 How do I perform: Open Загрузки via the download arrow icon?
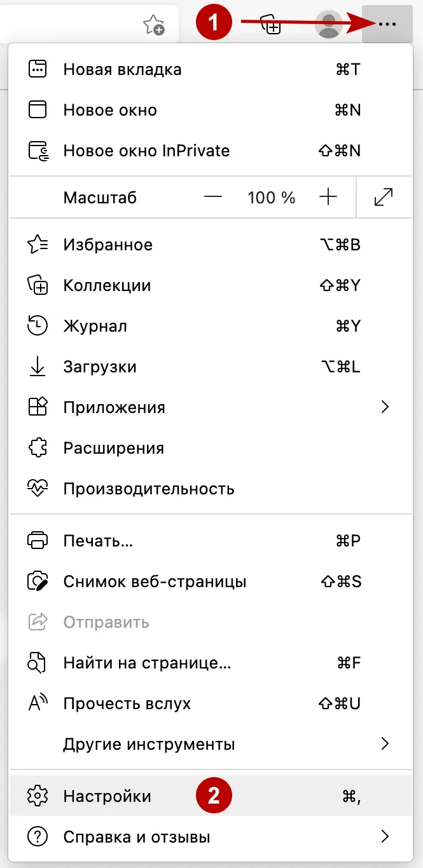pyautogui.click(x=38, y=367)
